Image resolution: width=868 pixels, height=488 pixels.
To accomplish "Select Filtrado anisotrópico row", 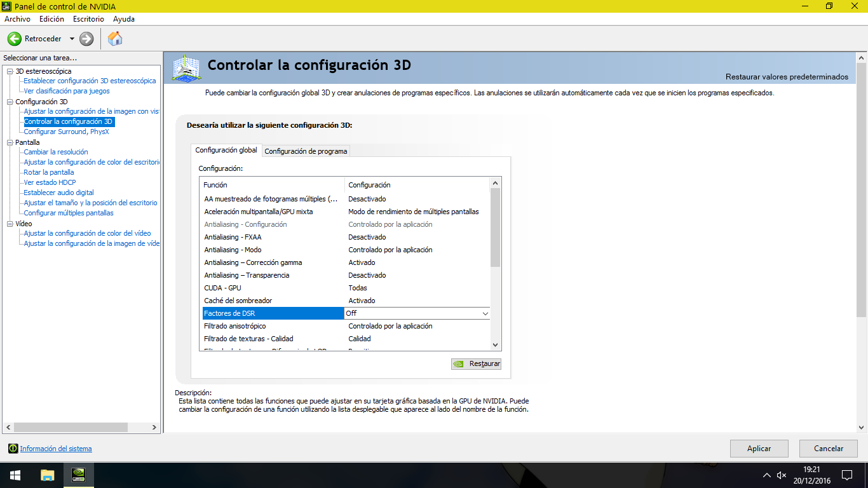I will click(345, 326).
